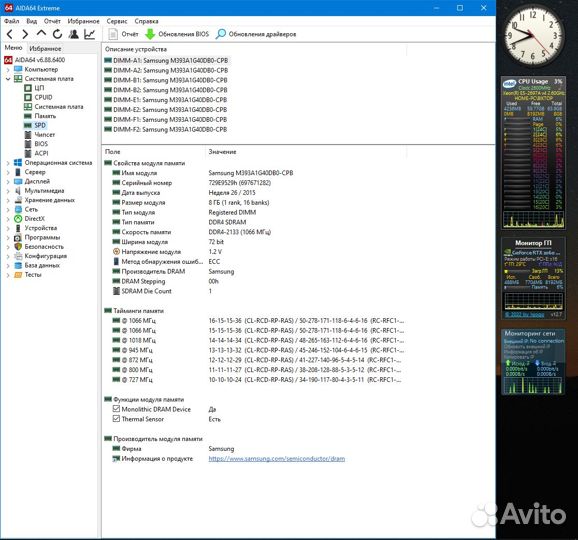Expand the Сеть tree node
Screen dimensions: 578x540
pyautogui.click(x=8, y=209)
